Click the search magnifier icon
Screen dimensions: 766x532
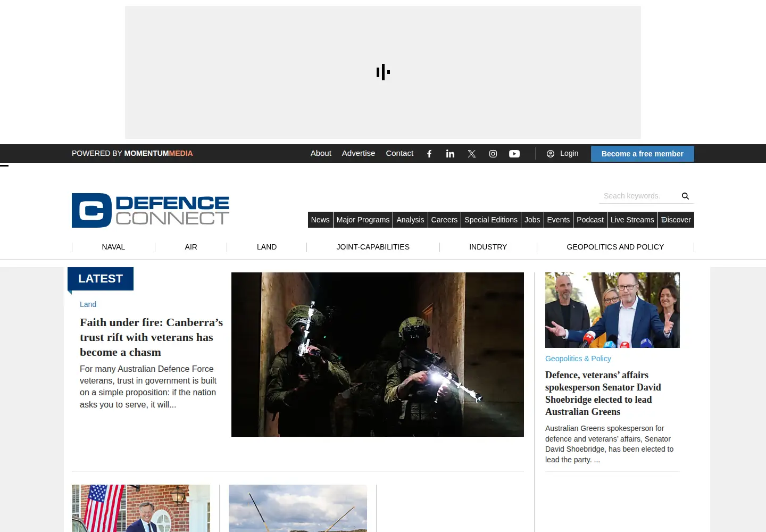685,196
